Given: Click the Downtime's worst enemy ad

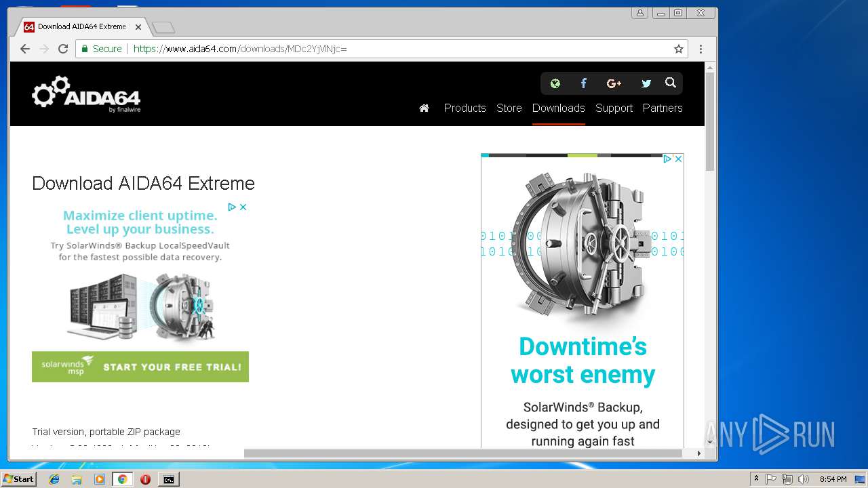Looking at the screenshot, I should click(x=583, y=361).
